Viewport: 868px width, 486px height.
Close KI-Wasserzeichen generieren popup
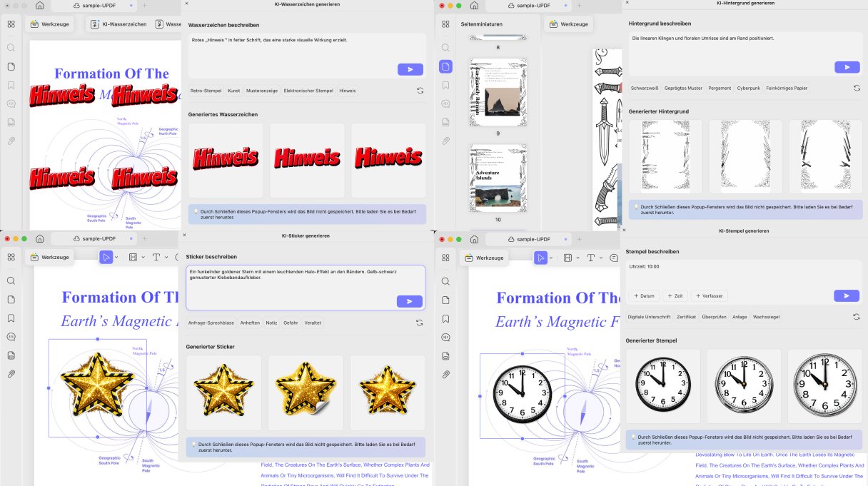coord(186,4)
